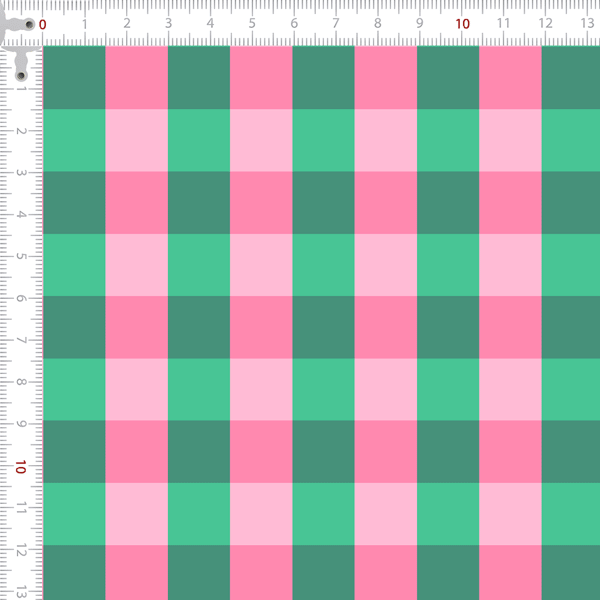The width and height of the screenshot is (600, 600).
Task: Pick light pink square beside vertical ruler 2
Action: 137,140
